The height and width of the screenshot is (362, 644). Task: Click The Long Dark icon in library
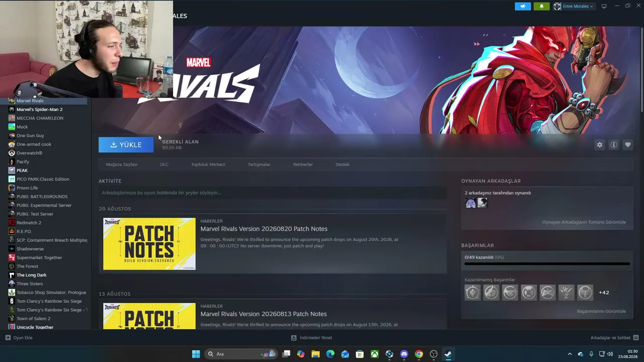(x=12, y=275)
